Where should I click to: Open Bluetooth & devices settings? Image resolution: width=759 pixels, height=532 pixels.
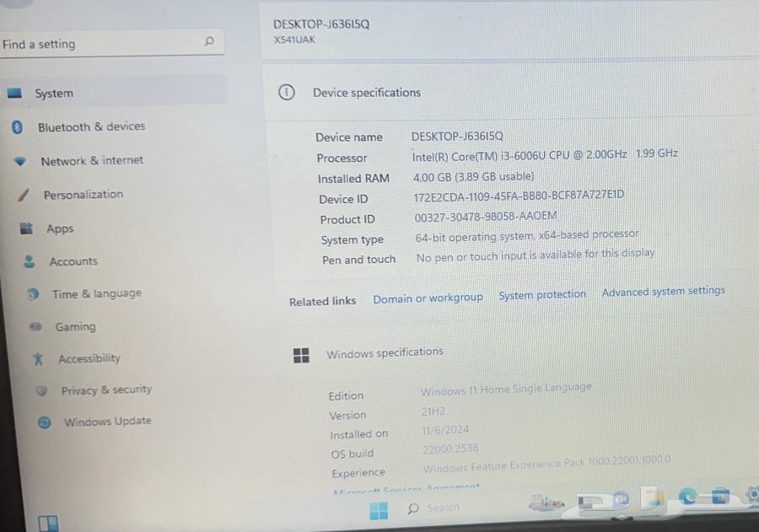pyautogui.click(x=91, y=126)
